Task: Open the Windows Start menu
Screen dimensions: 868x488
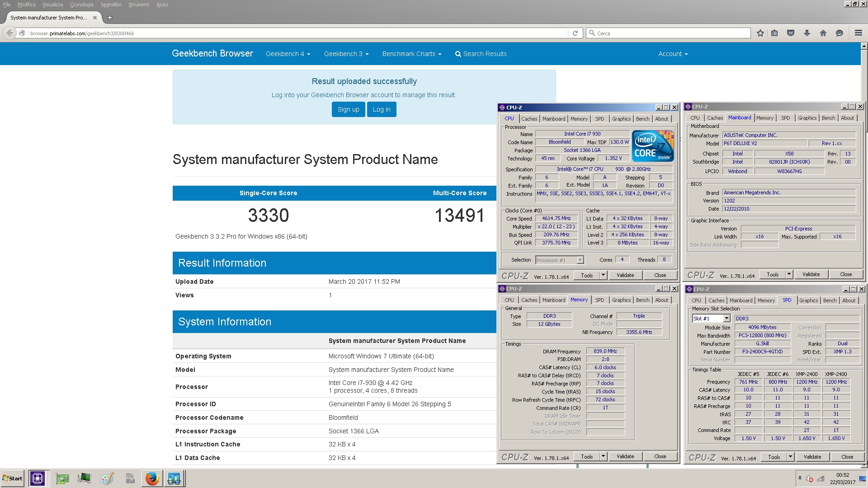Action: coord(12,478)
